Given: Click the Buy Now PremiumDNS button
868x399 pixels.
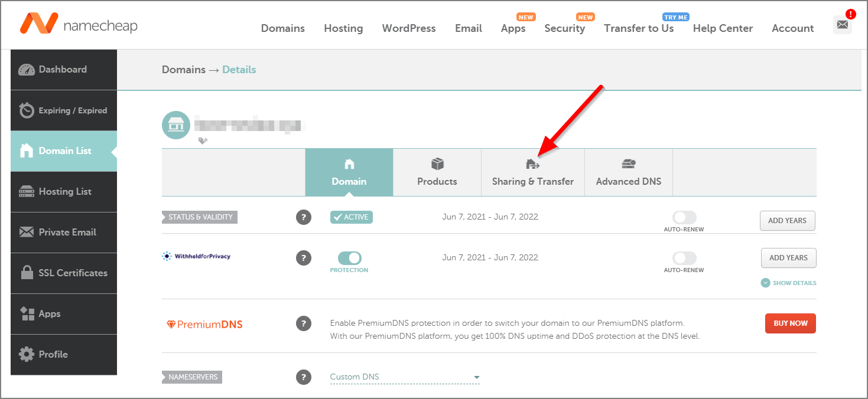Looking at the screenshot, I should (791, 323).
